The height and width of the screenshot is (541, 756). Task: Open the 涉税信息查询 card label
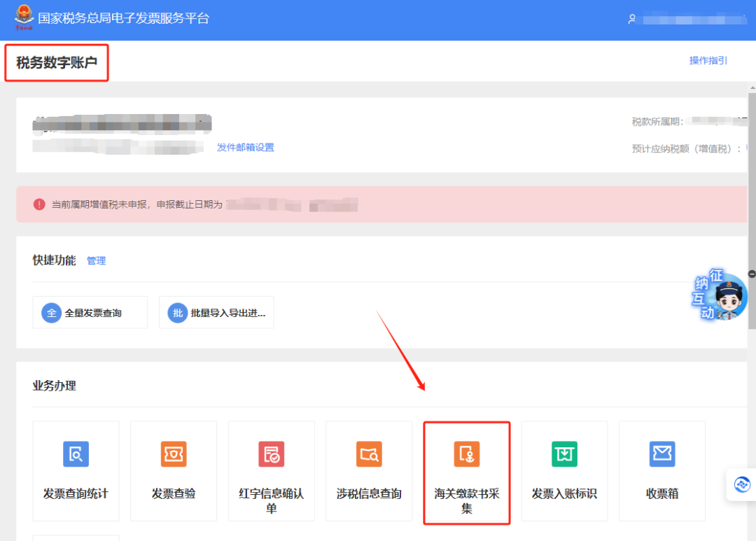tap(369, 493)
